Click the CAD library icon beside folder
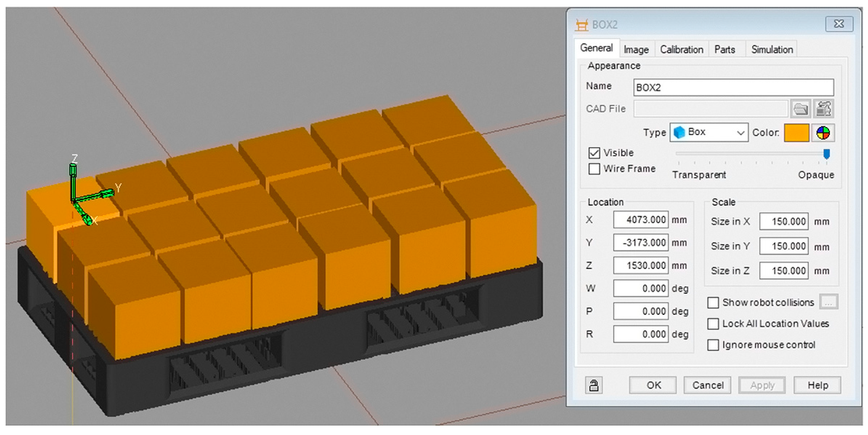This screenshot has width=868, height=435. (x=823, y=109)
